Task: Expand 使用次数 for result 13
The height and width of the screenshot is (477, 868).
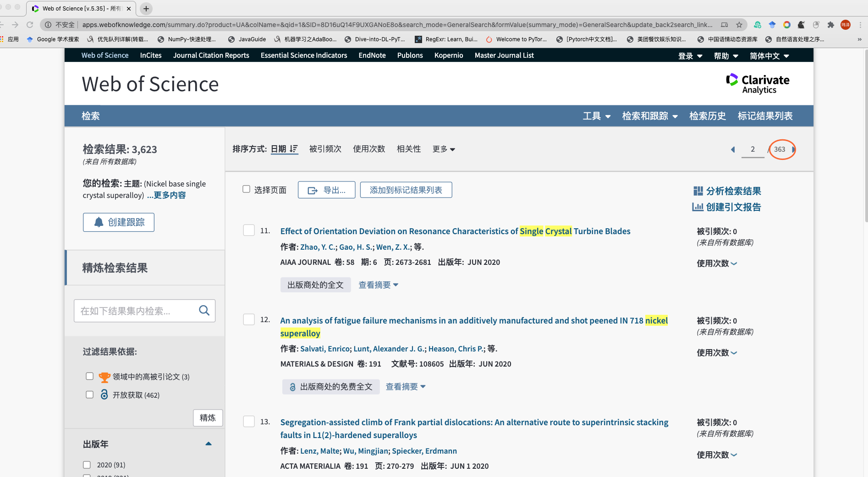Action: click(717, 455)
